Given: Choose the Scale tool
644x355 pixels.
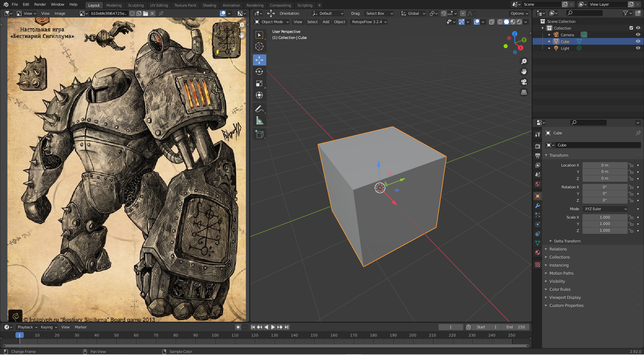Looking at the screenshot, I should [259, 84].
